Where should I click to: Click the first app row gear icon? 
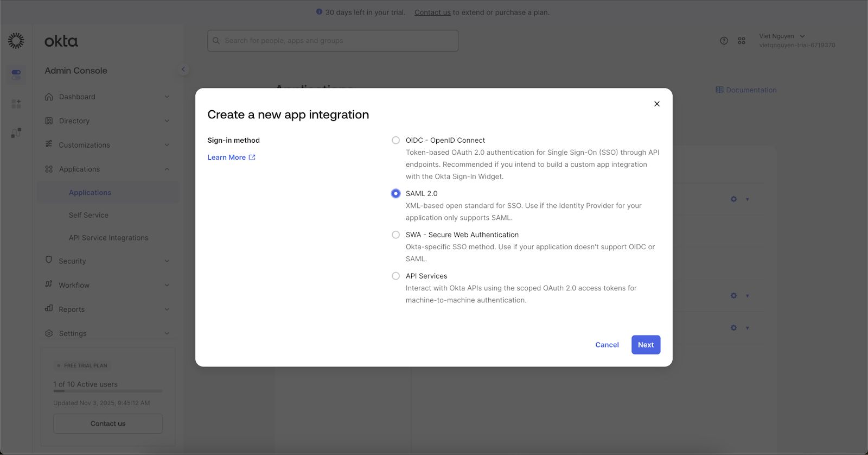733,199
